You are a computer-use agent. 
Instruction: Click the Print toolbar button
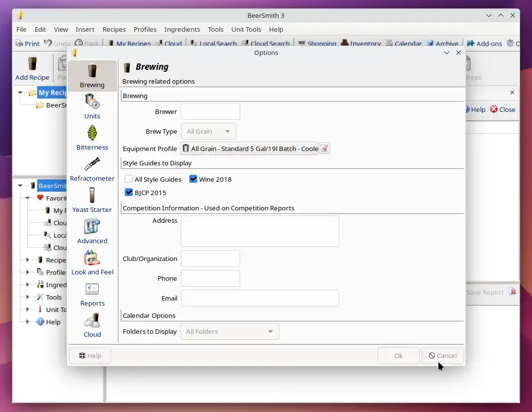click(x=27, y=44)
